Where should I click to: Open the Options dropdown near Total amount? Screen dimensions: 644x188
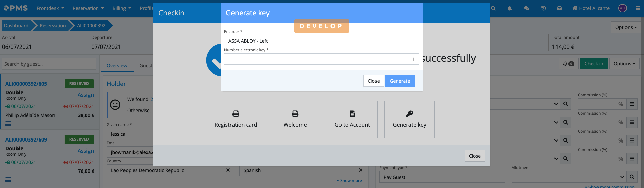(625, 27)
